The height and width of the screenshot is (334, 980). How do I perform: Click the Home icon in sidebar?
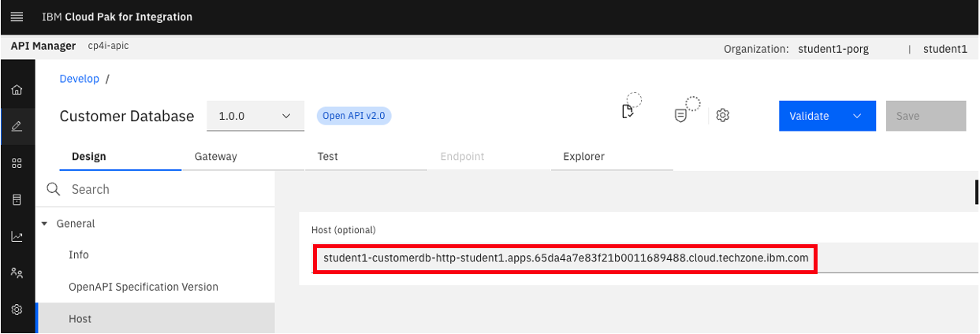tap(17, 90)
